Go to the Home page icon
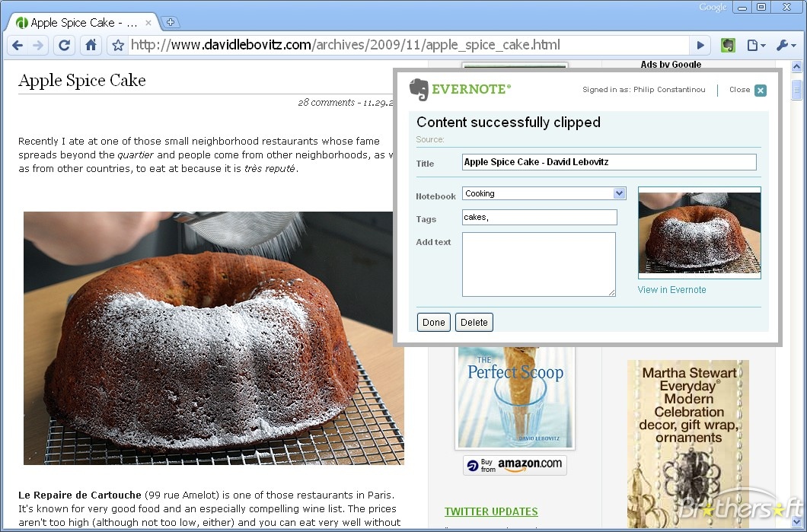Viewport: 807px width, 532px height. click(x=91, y=46)
